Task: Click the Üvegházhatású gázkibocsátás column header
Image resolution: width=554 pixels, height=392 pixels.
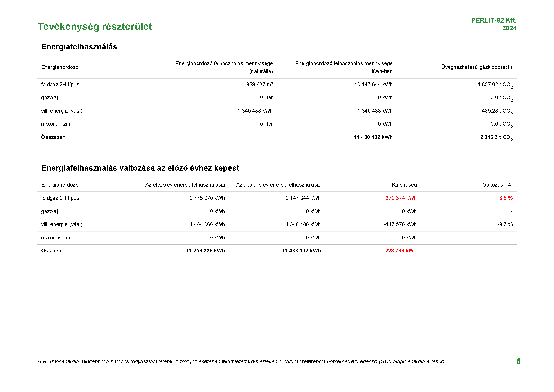Action: [477, 67]
